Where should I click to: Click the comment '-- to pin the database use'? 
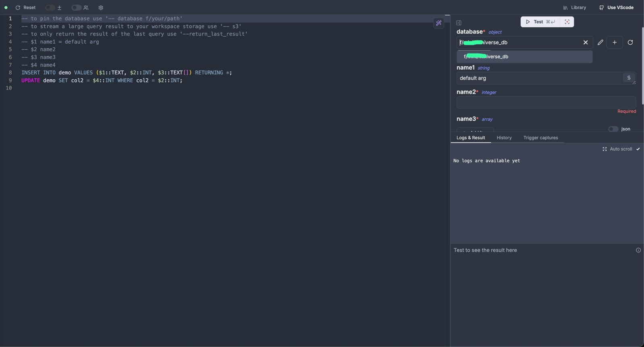click(x=102, y=19)
